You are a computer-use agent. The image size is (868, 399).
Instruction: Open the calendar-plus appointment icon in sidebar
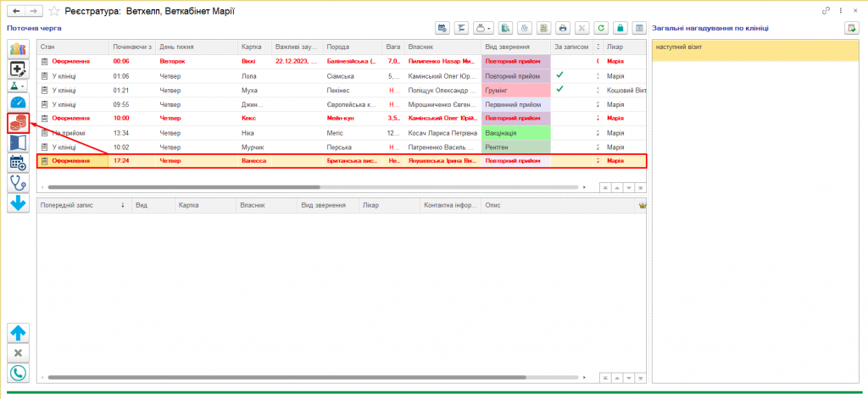click(x=19, y=163)
